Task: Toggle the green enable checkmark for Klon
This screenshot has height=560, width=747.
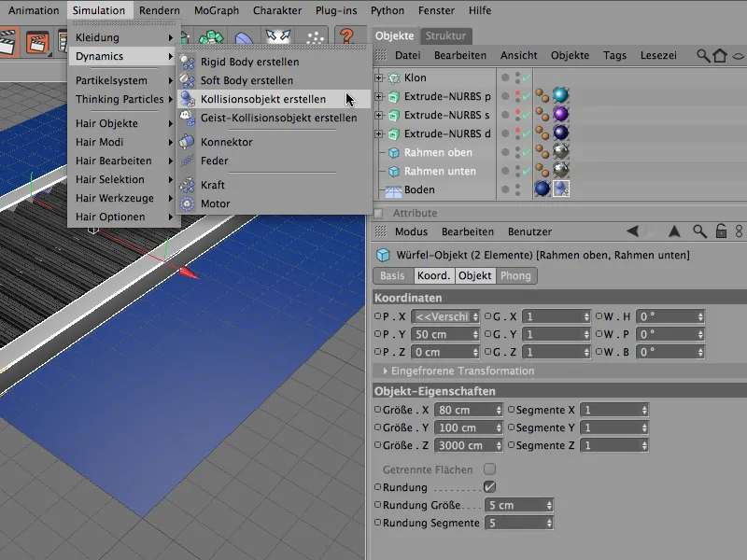Action: pos(528,78)
